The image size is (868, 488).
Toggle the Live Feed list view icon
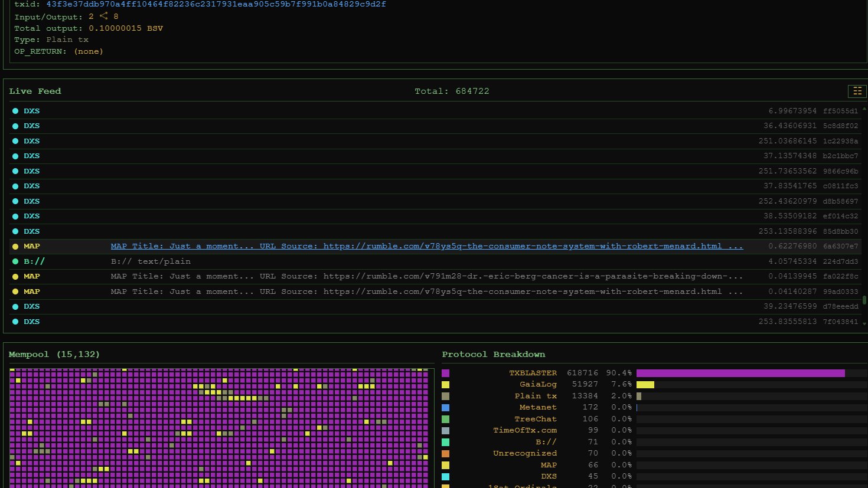point(857,91)
